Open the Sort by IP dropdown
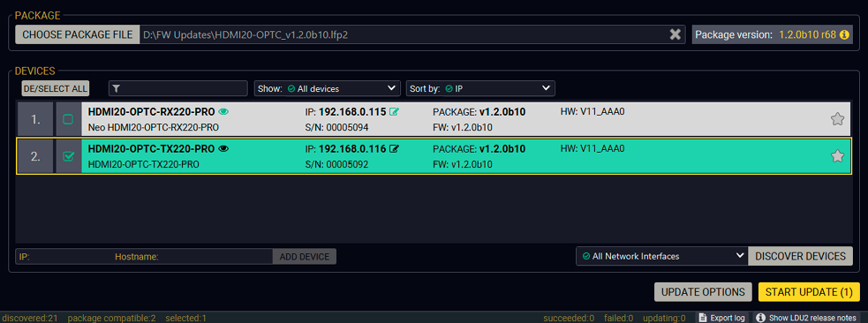This screenshot has width=868, height=323. 480,88
